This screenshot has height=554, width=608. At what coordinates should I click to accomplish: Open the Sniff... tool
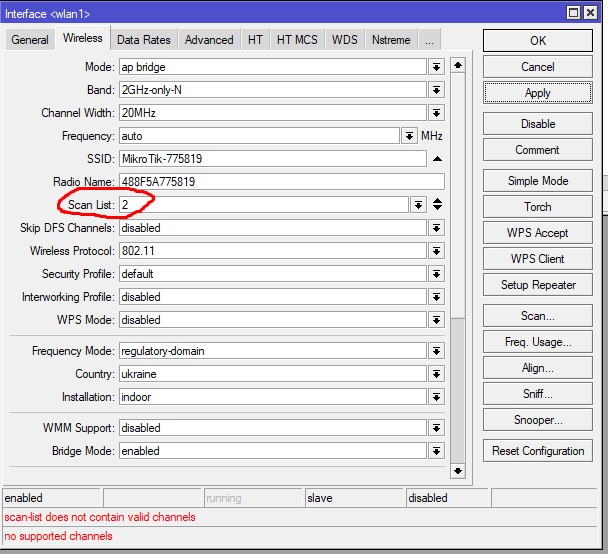(x=538, y=393)
